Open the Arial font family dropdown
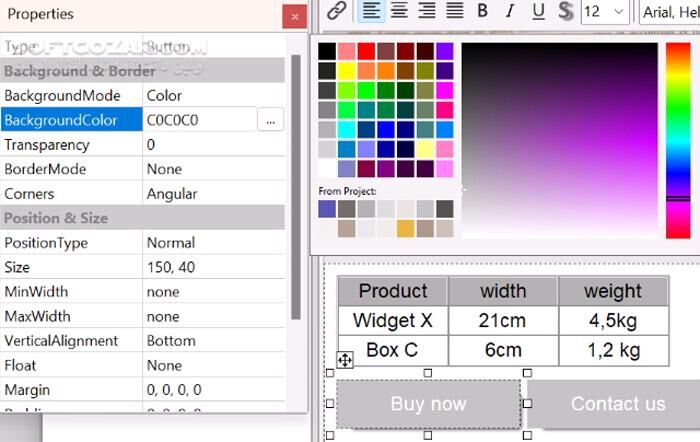Viewport: 700px width, 442px height. tap(670, 11)
